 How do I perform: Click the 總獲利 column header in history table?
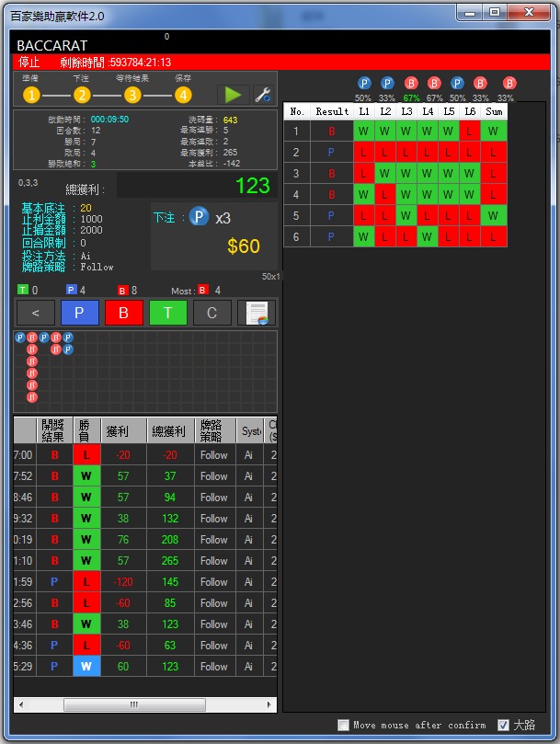coord(169,430)
